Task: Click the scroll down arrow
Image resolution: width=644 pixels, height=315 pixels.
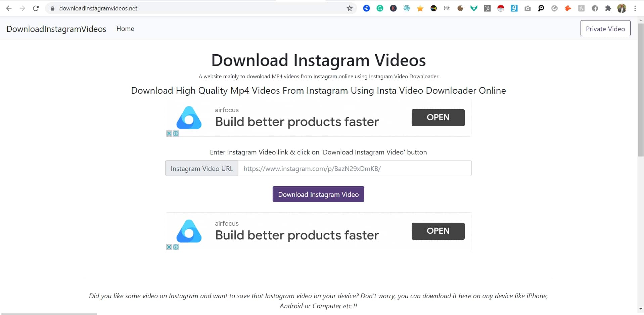Action: coord(641,309)
